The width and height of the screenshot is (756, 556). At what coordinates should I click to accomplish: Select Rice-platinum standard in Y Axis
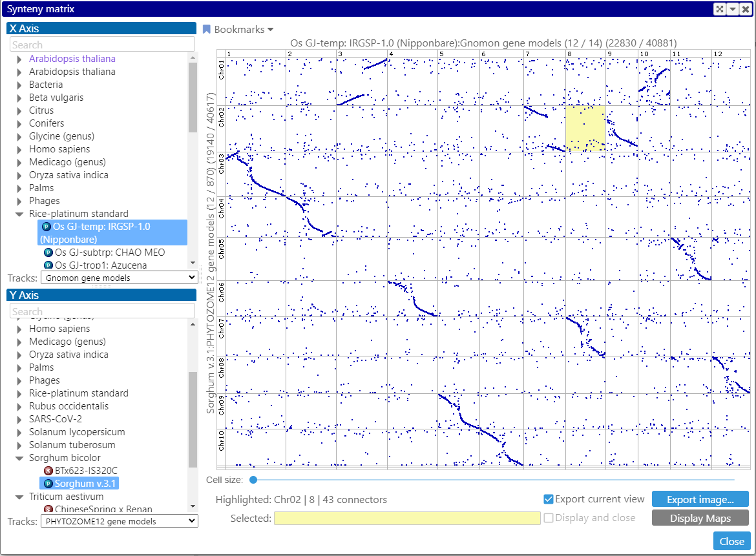click(x=79, y=393)
